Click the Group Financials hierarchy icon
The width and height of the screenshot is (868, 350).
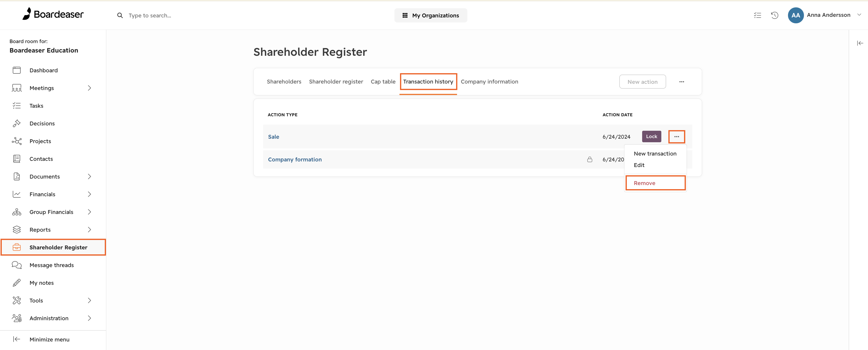tap(17, 212)
